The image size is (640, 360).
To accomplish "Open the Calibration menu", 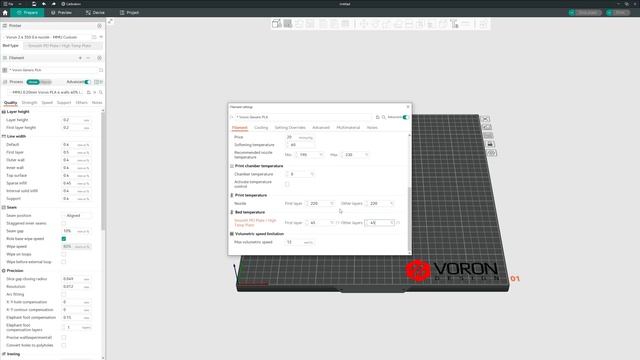I will click(x=71, y=4).
